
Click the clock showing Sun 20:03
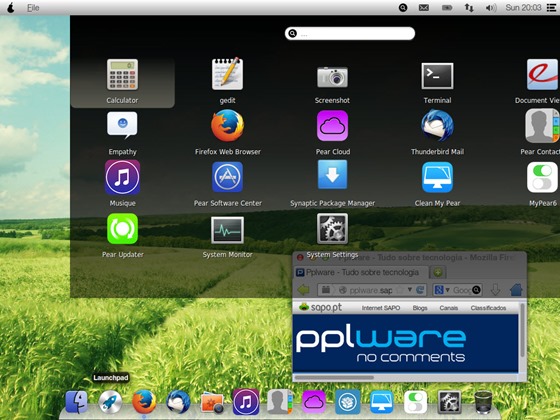point(523,8)
